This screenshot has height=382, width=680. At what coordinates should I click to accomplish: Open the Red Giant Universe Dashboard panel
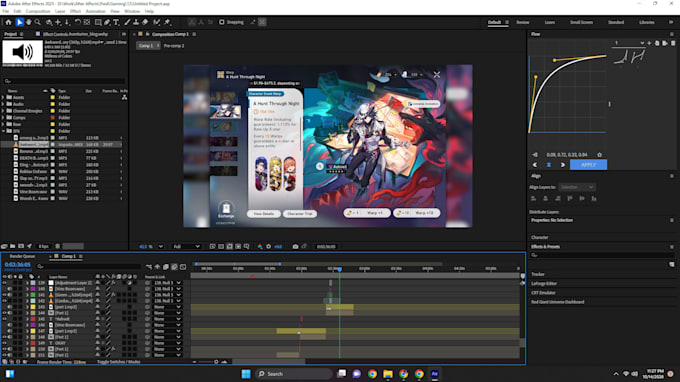coord(557,302)
